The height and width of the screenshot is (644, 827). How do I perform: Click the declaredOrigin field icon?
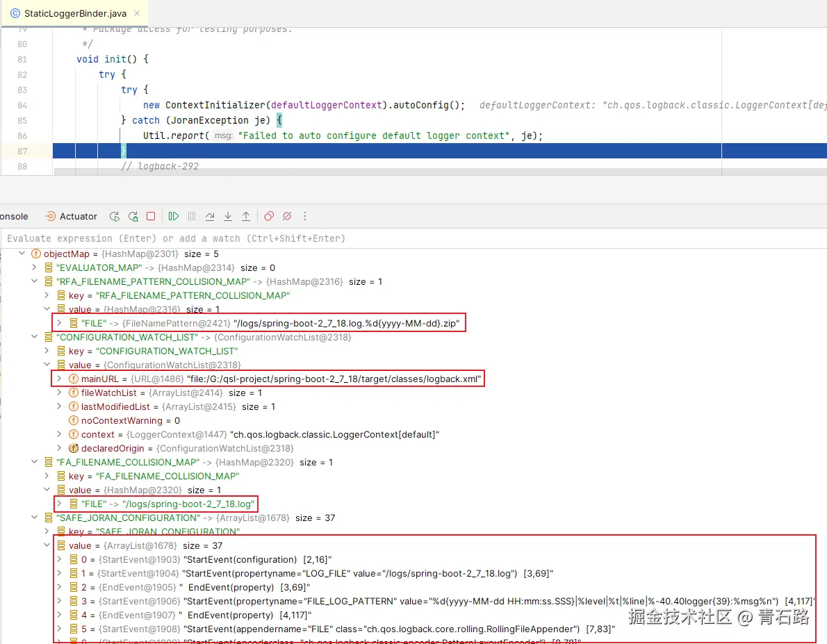tap(73, 448)
